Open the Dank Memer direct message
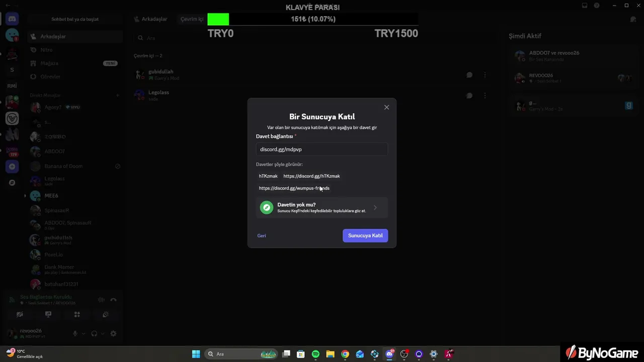 coord(75,269)
